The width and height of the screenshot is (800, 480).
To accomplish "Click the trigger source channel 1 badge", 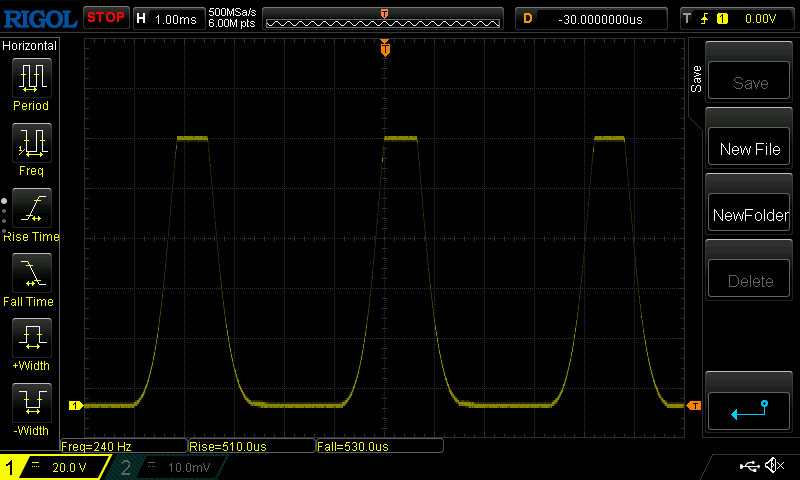I will click(722, 19).
